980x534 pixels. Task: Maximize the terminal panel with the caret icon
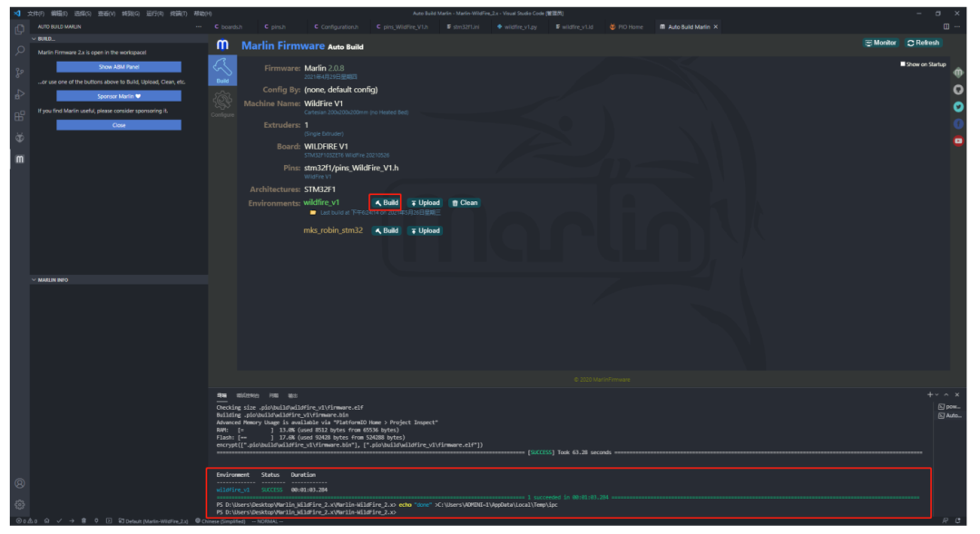[x=946, y=394]
